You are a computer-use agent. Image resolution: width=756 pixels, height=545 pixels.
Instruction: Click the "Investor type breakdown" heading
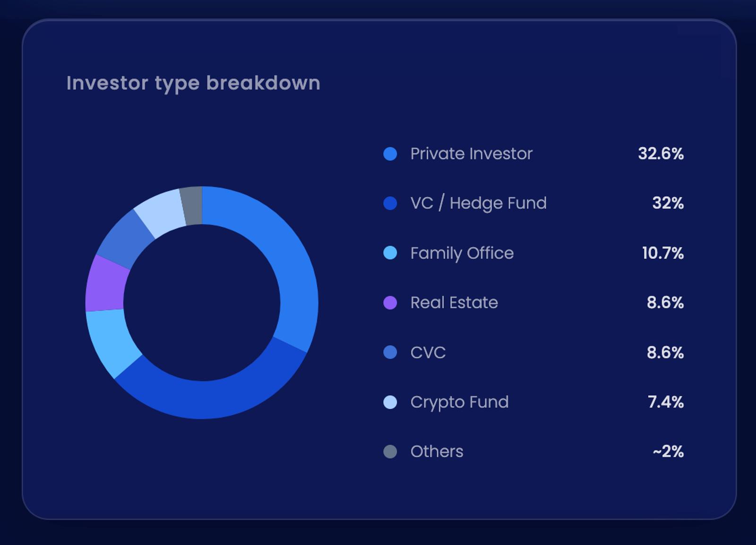coord(193,83)
